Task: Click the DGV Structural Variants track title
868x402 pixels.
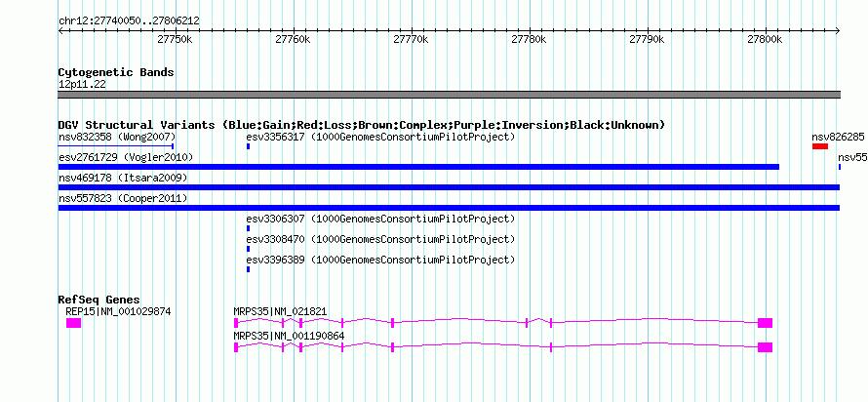Action: 362,125
